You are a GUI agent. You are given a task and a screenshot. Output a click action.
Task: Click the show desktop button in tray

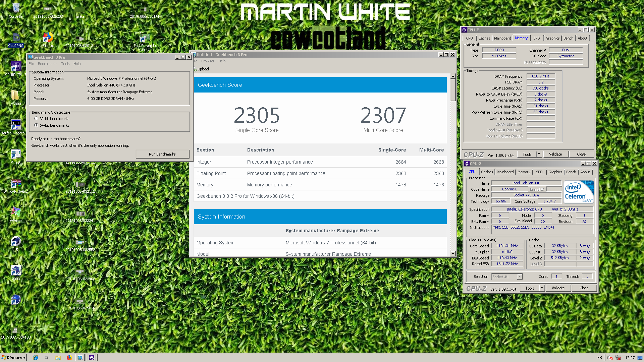coord(640,358)
